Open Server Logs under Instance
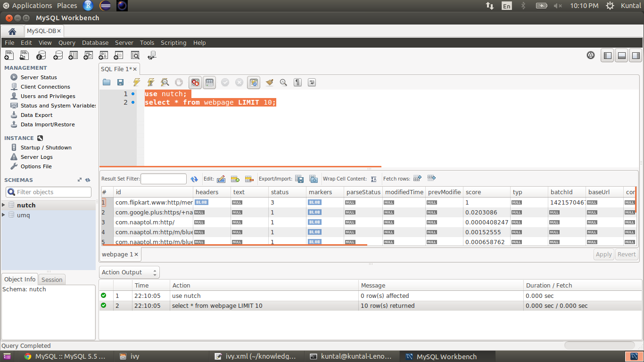 (37, 157)
